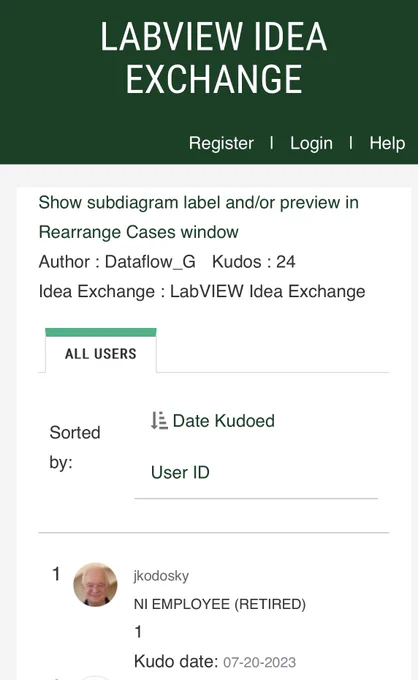Click the sort-order icon beside Date Kudoed
Image resolution: width=418 pixels, height=680 pixels.
pyautogui.click(x=159, y=421)
